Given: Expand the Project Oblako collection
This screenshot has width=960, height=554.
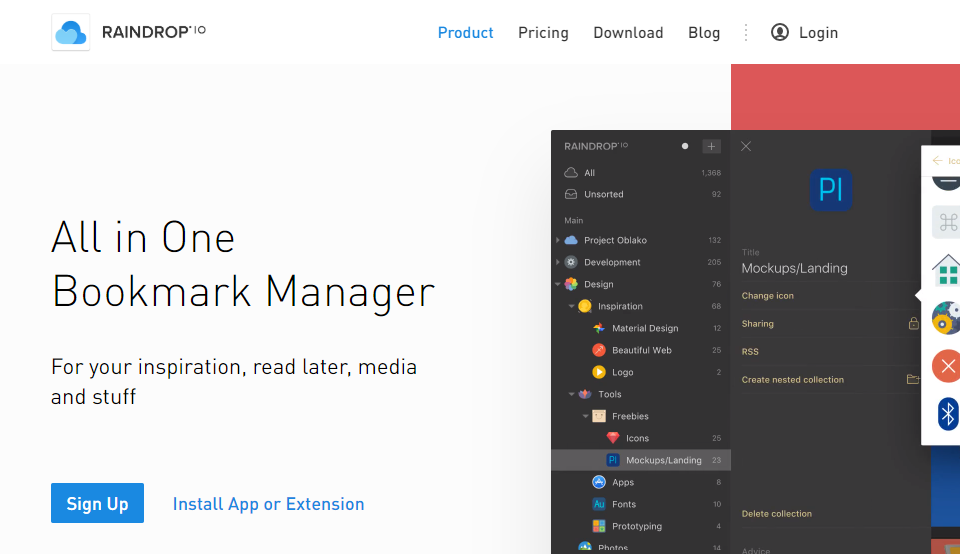Looking at the screenshot, I should pyautogui.click(x=558, y=240).
